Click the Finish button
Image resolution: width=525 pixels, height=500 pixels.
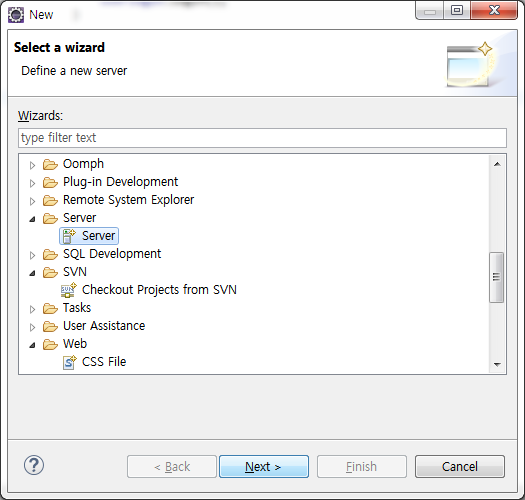tap(362, 466)
